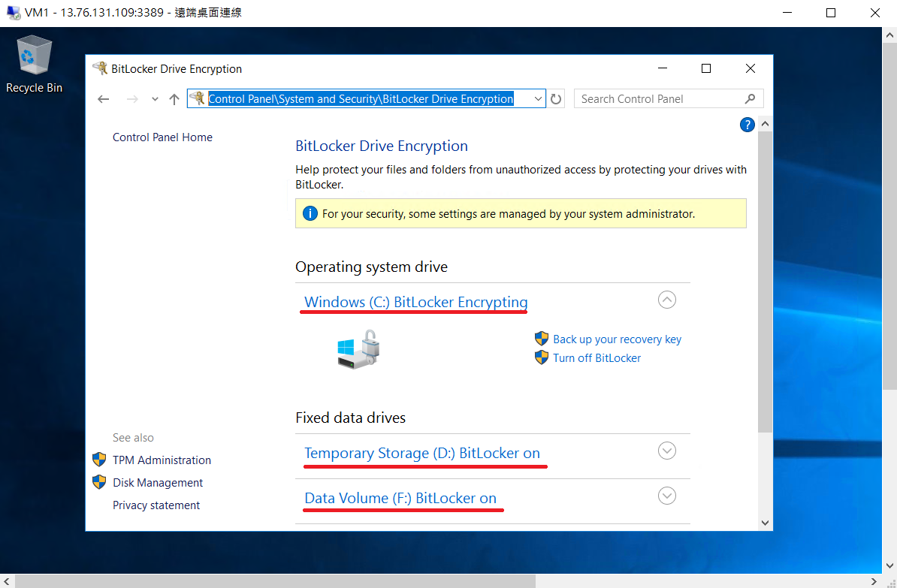Expand the Temporary Storage (D:) section
This screenshot has height=588, width=897.
(667, 451)
